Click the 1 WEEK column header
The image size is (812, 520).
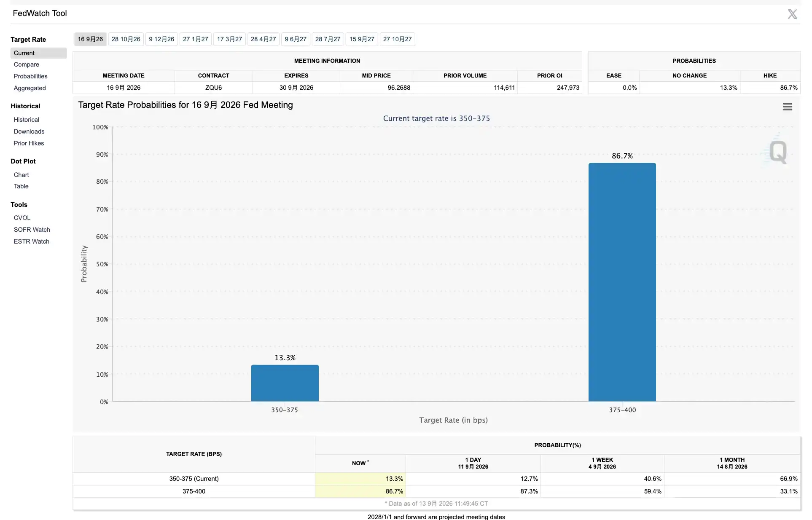point(602,463)
